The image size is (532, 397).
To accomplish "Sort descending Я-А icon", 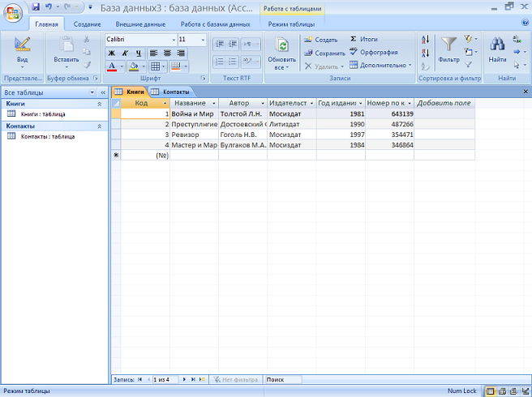I will pyautogui.click(x=426, y=53).
